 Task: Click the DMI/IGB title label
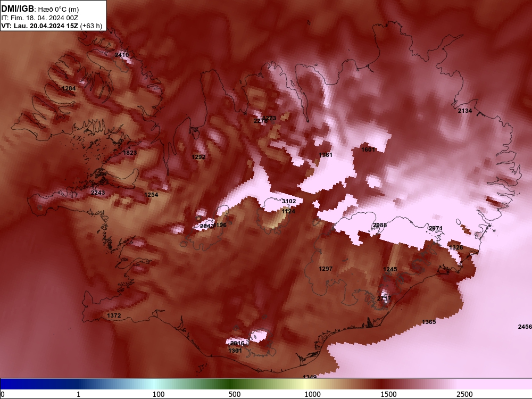(18, 9)
